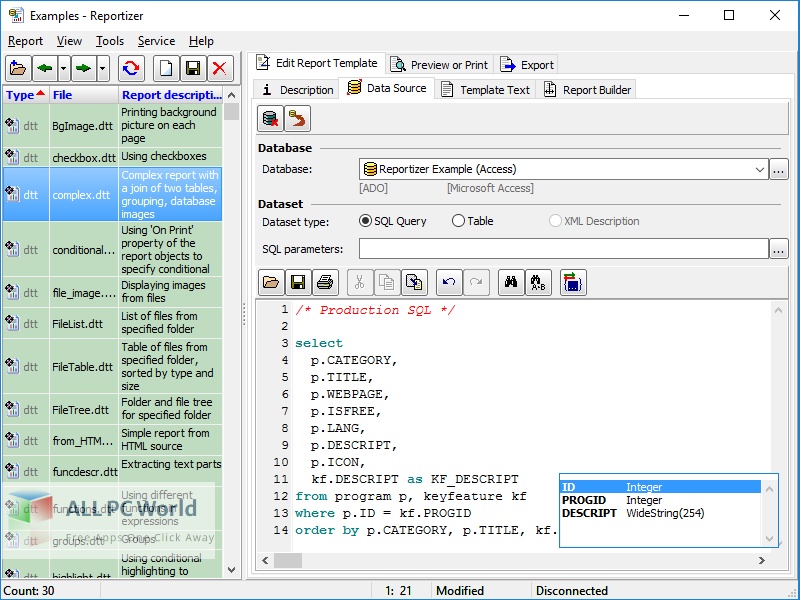
Task: Click the refresh report list icon
Action: tap(131, 68)
